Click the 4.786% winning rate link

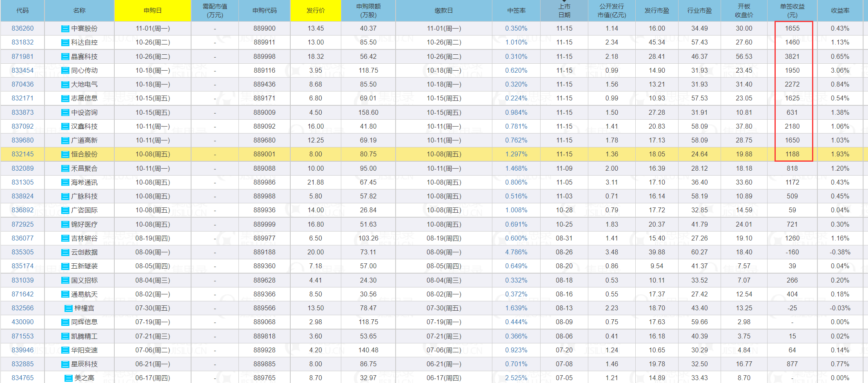(x=516, y=252)
